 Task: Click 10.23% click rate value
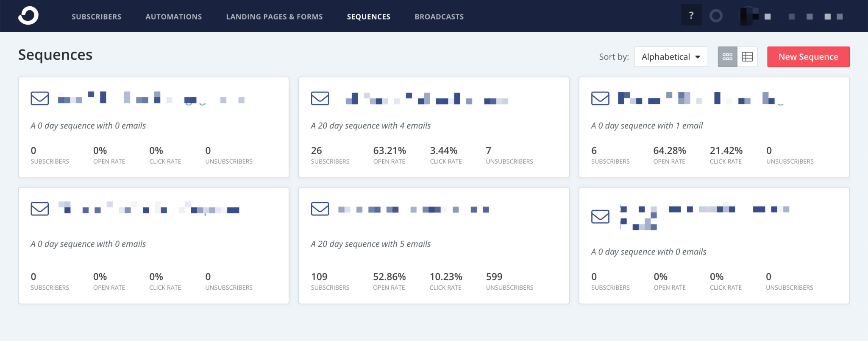[446, 277]
